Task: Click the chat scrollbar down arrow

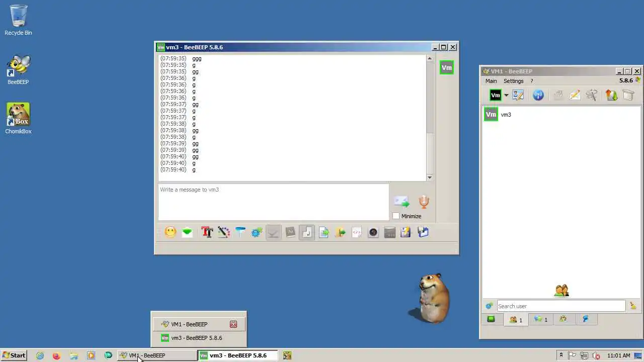Action: (x=429, y=177)
